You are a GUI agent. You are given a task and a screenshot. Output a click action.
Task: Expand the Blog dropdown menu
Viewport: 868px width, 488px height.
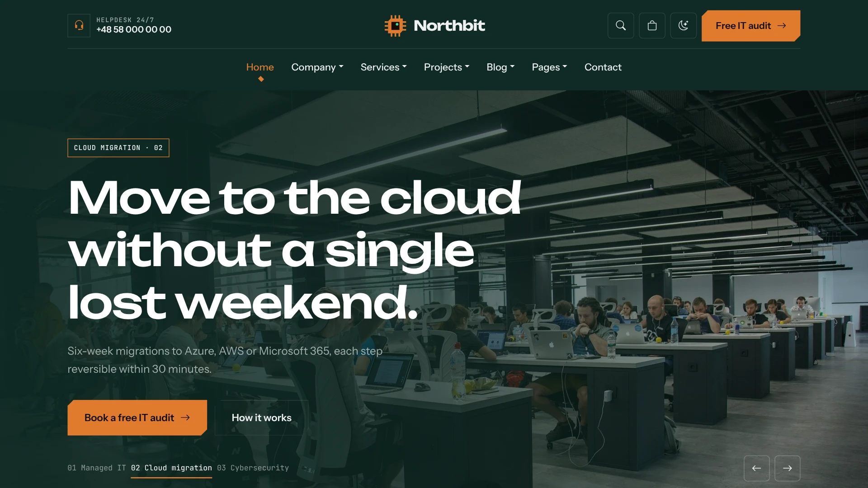pos(500,67)
